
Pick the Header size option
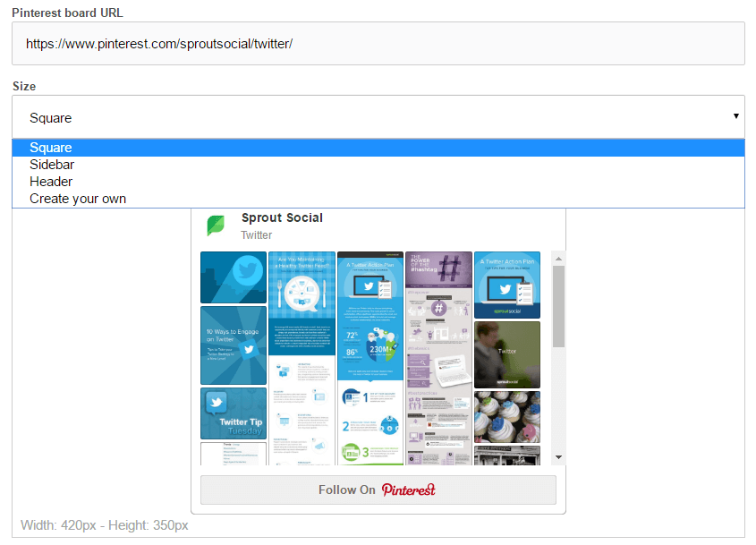click(378, 182)
